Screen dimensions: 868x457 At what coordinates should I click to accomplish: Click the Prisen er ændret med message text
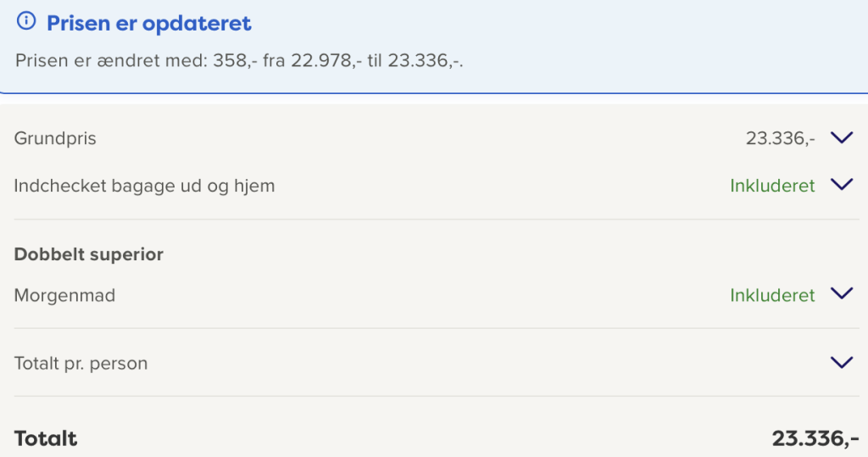pos(239,60)
